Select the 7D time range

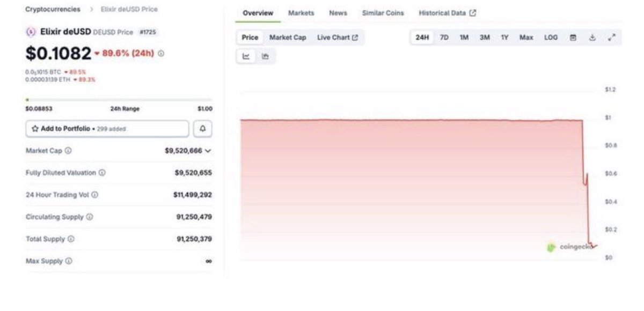coord(444,38)
